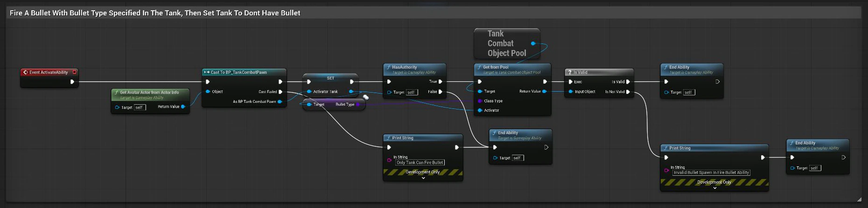Click the self field on HasAuthority Target
Screen dimensions: 868x208
412,93
